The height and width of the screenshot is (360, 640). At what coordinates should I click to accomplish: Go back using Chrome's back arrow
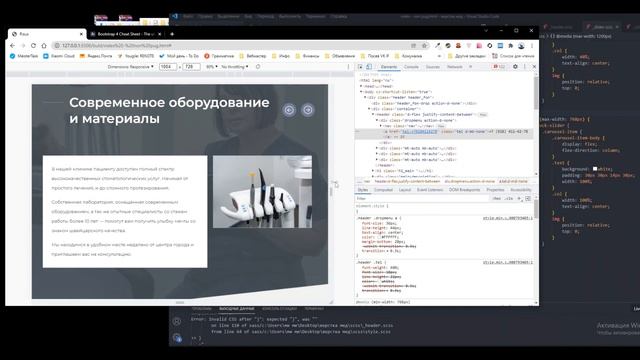(12, 46)
